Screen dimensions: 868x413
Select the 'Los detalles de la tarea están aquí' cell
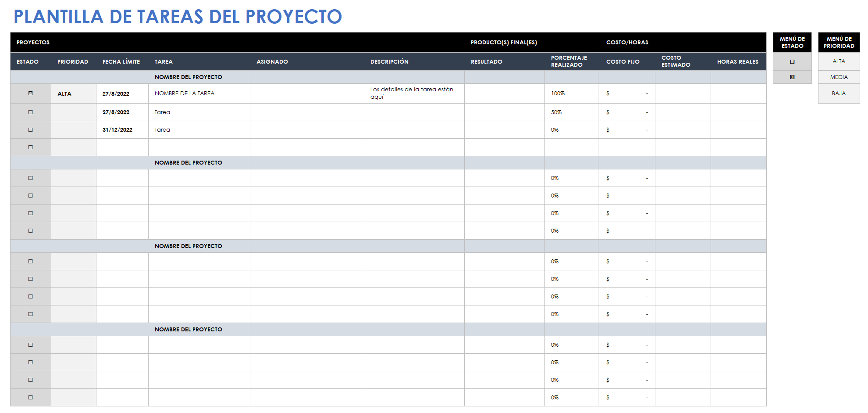point(414,93)
